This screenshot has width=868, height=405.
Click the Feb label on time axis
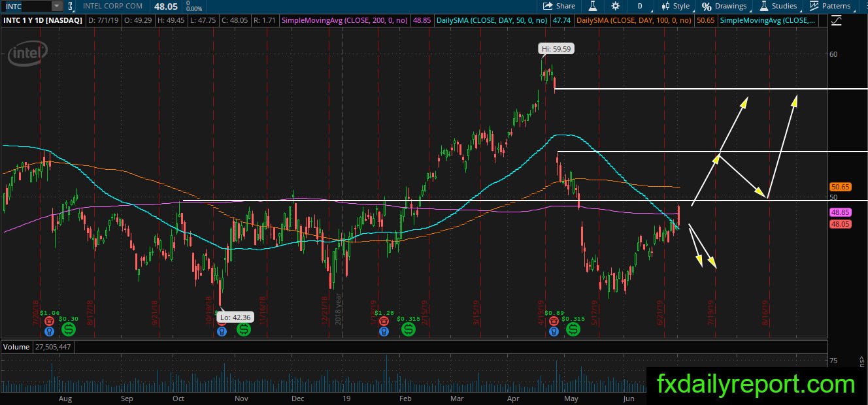pos(405,398)
